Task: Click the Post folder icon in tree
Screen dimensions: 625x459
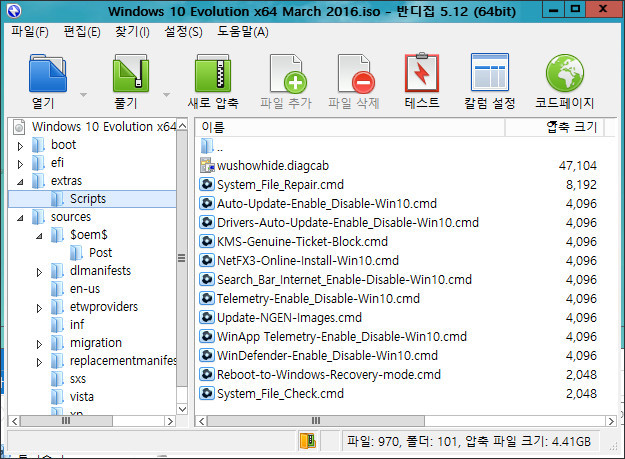Action: [77, 253]
